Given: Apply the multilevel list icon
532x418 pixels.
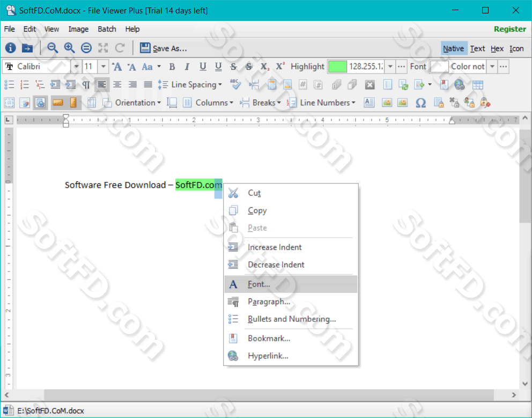Looking at the screenshot, I should pyautogui.click(x=40, y=85).
